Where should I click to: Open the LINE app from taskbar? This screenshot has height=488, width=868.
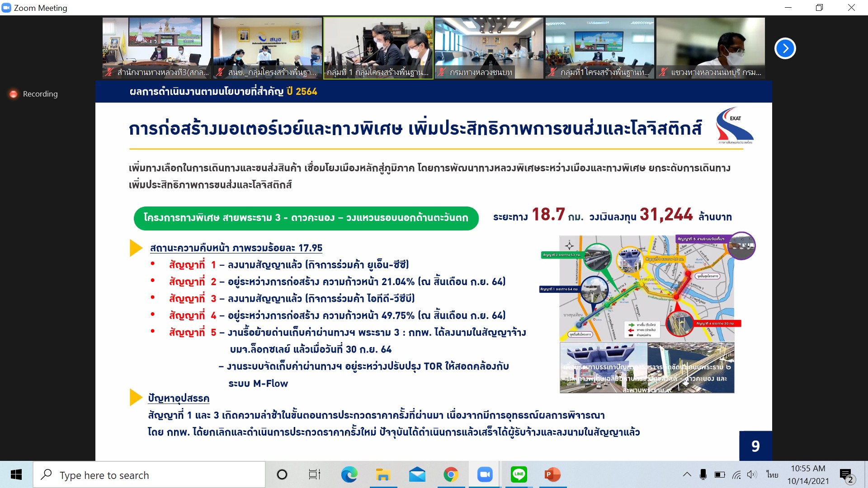click(519, 474)
